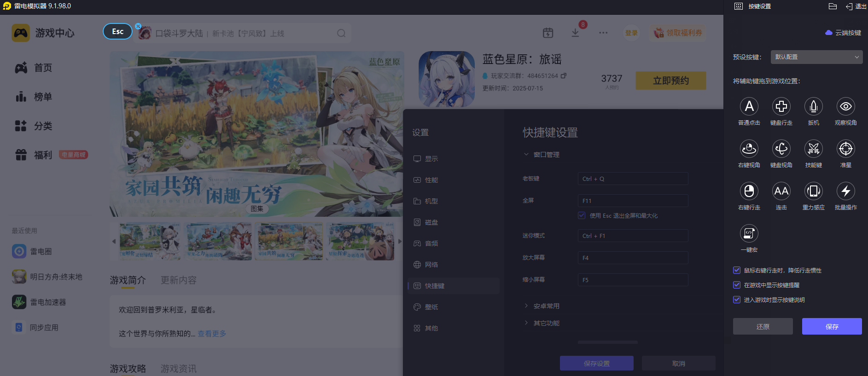The width and height of the screenshot is (868, 376).
Task: Open 显示 settings category
Action: (454, 159)
